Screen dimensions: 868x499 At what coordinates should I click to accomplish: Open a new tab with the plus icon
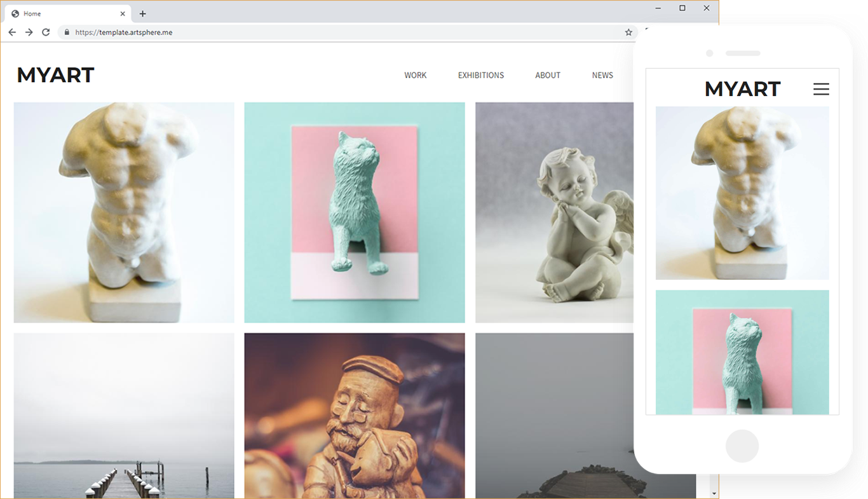click(x=142, y=13)
